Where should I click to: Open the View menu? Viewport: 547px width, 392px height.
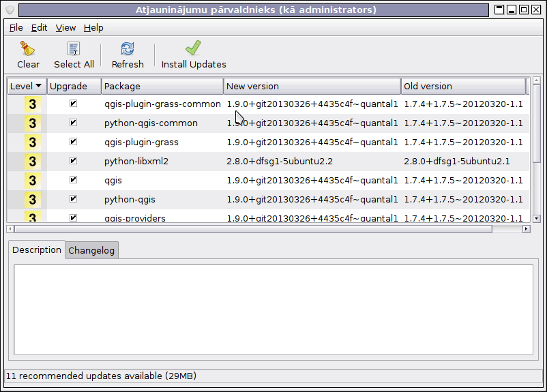click(x=65, y=27)
